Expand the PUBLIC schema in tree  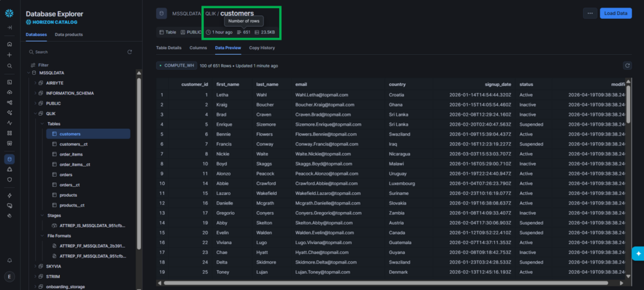pyautogui.click(x=35, y=104)
